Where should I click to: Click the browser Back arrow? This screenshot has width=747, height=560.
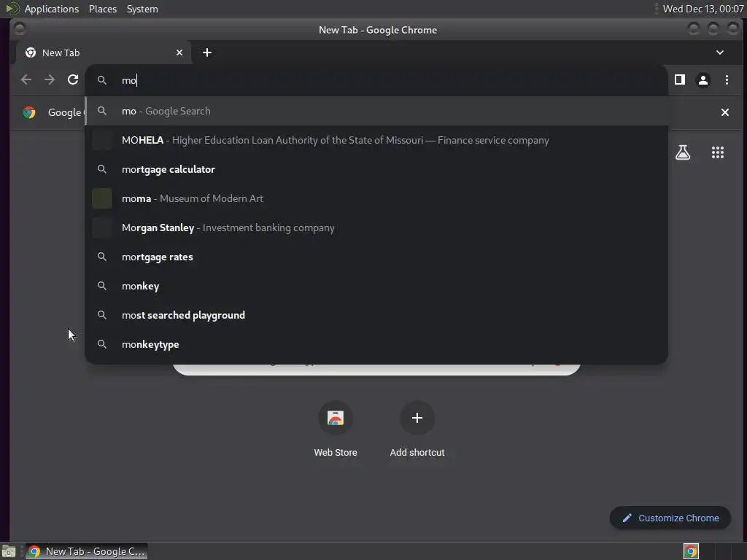pyautogui.click(x=26, y=80)
